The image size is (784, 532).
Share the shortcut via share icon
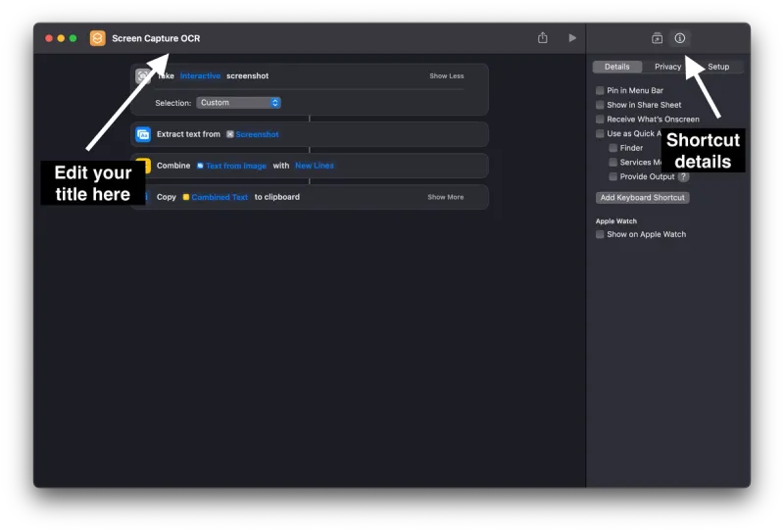click(543, 37)
